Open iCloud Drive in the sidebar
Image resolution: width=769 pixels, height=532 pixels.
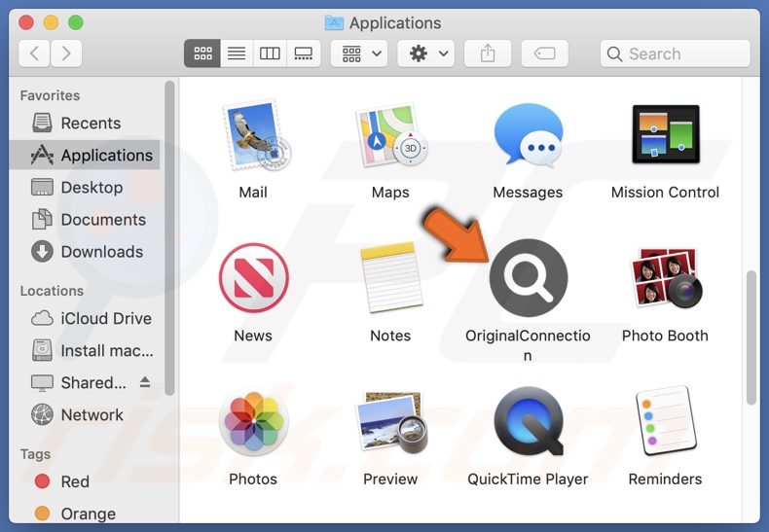85,318
